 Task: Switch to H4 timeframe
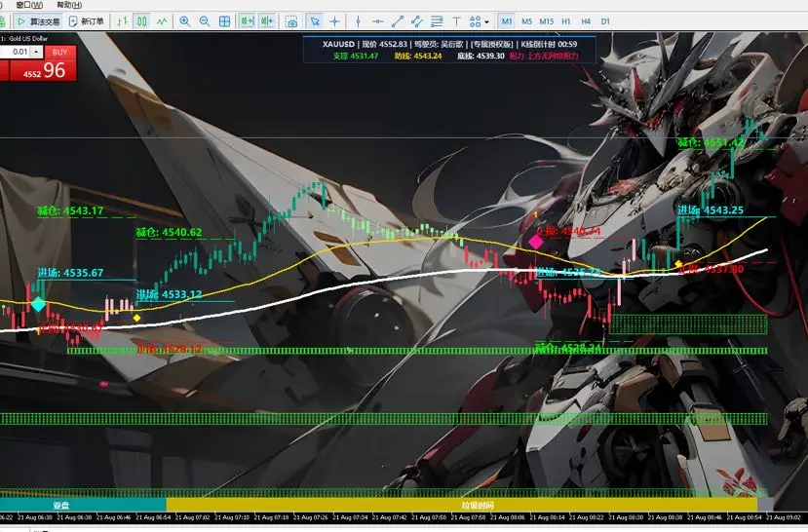click(x=586, y=21)
